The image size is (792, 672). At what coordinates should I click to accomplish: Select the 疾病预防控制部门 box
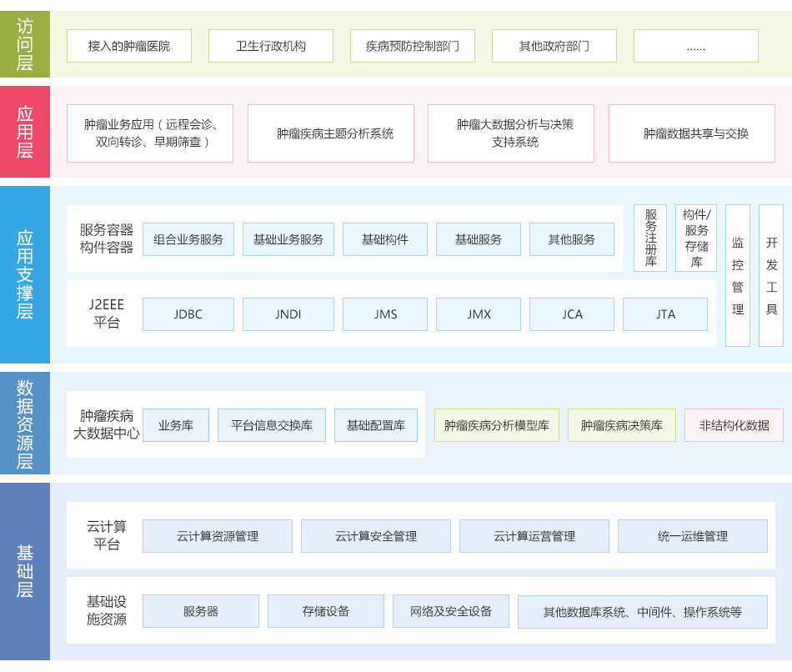[x=412, y=46]
